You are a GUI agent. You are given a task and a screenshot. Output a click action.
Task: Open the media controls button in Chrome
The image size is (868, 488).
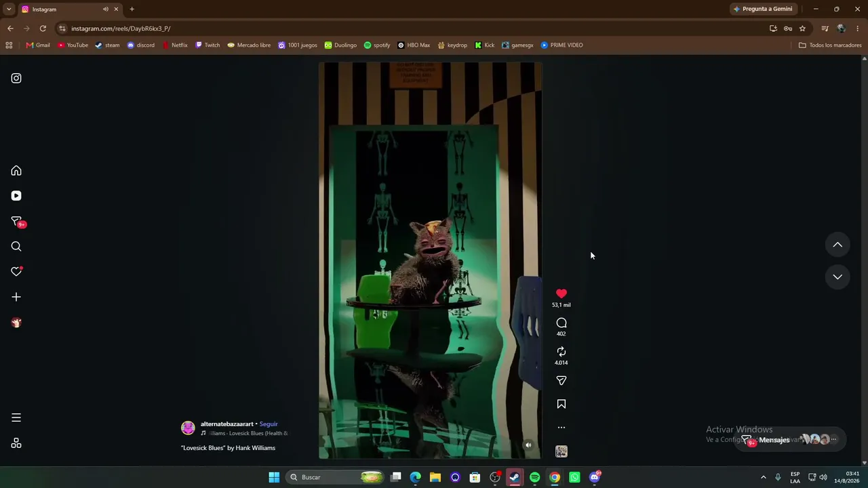825,28
